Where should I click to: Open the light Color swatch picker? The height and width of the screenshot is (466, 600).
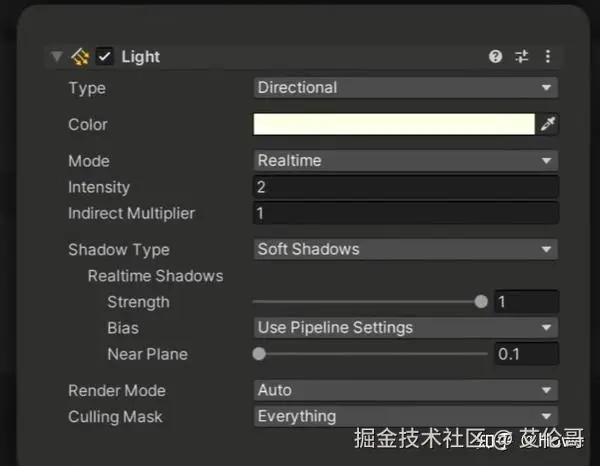tap(394, 124)
